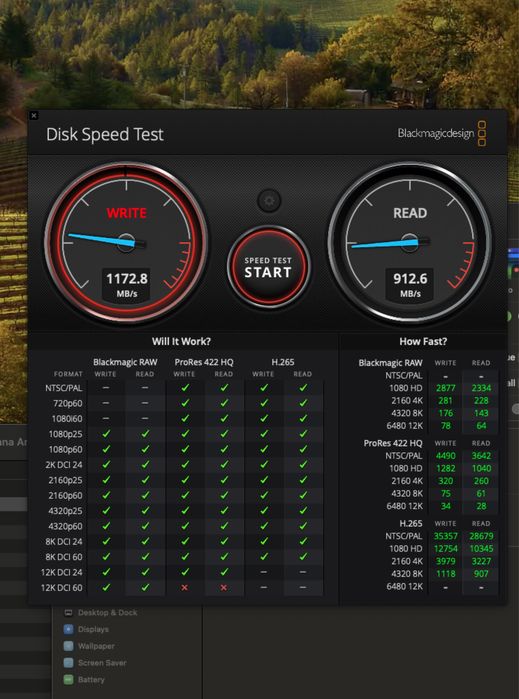Click the red X for ProRes 422 HQ write 12K DCI 60
Screen dimensions: 519x699
[x=185, y=588]
